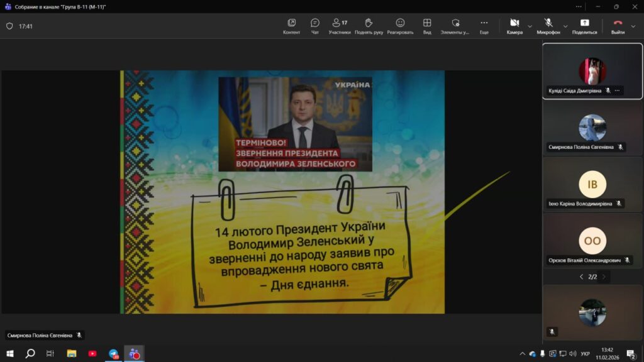Open Telegram from the Windows taskbar
Viewport: 644px width, 362px height.
pyautogui.click(x=114, y=354)
